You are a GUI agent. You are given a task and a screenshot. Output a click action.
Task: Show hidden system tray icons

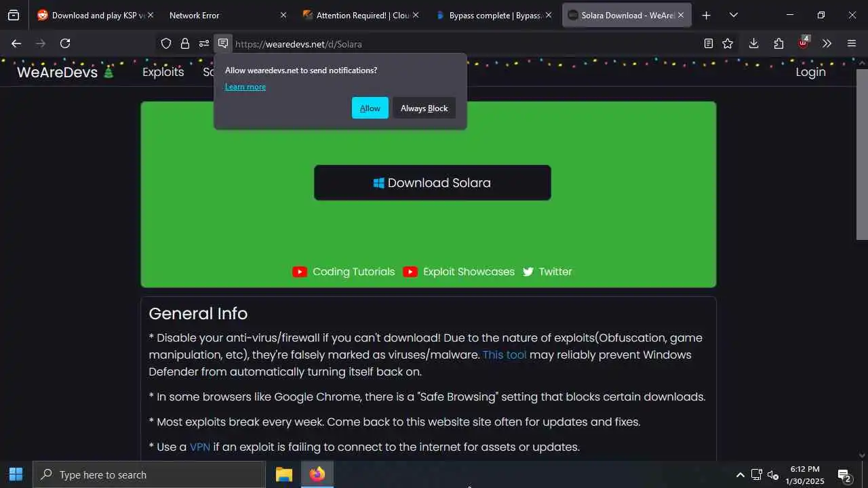click(740, 475)
